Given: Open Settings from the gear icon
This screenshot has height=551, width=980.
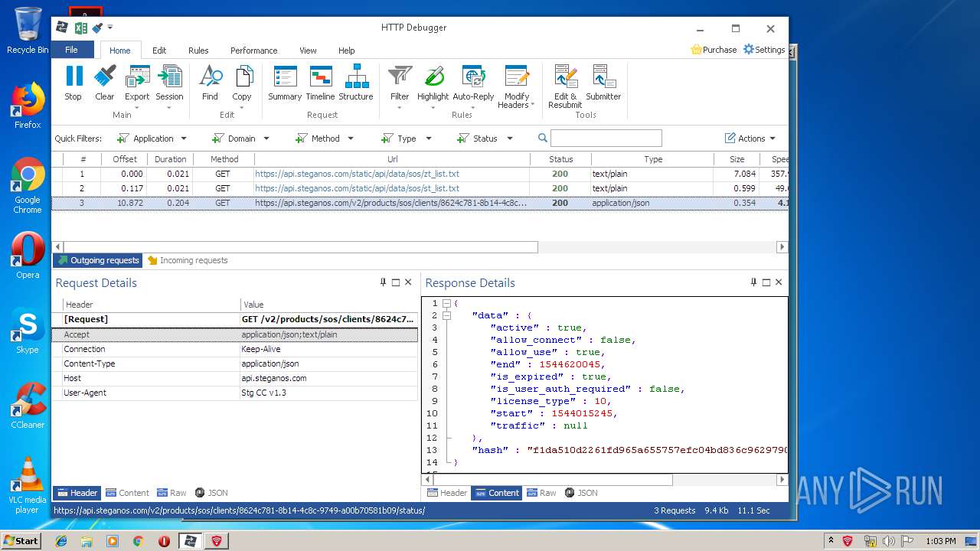Looking at the screenshot, I should coord(749,50).
